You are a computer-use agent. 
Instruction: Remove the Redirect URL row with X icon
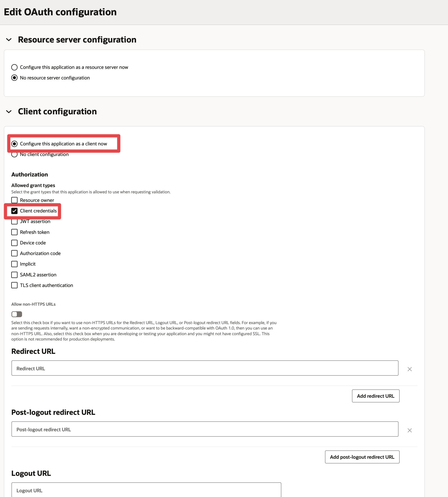pos(409,369)
